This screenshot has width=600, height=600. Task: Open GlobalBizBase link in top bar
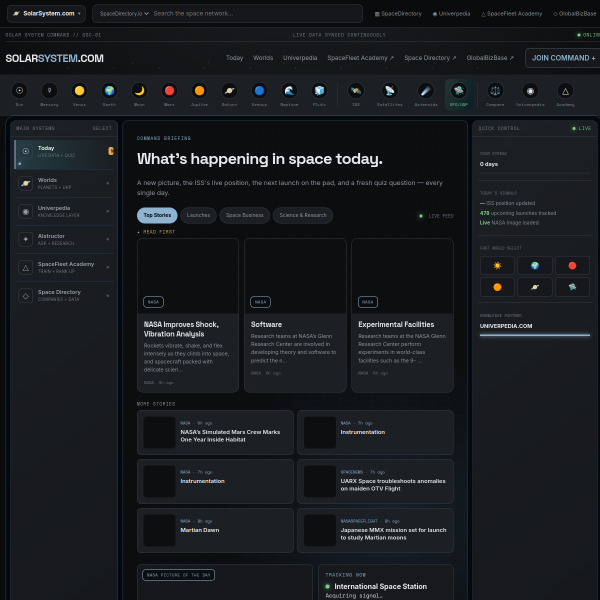574,14
